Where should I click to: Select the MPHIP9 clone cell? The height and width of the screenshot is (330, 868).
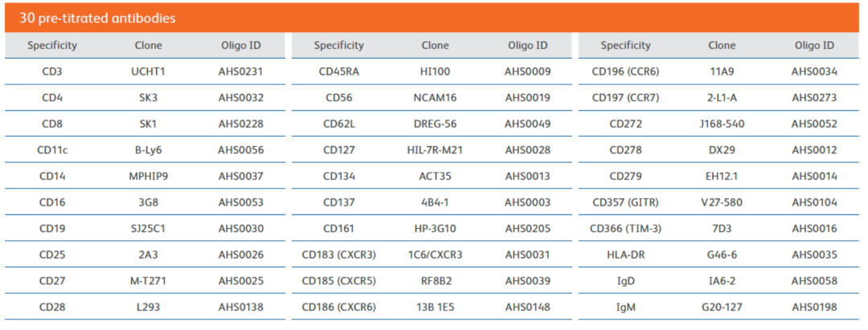pos(149,177)
